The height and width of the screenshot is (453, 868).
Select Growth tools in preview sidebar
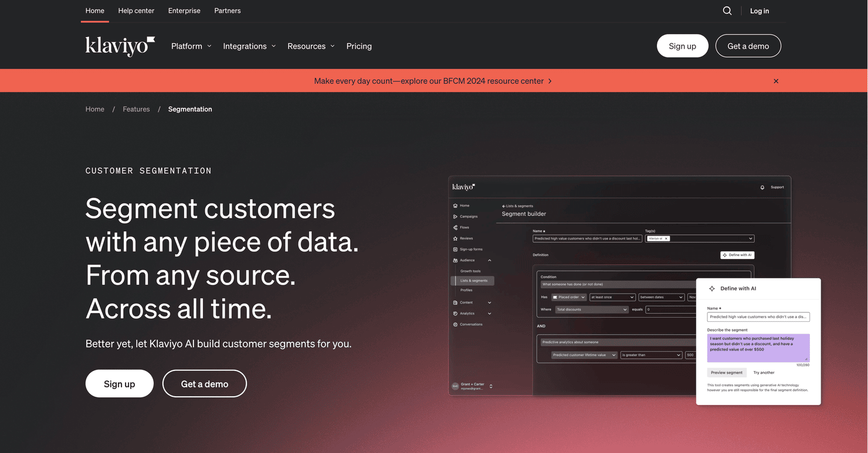coord(470,271)
